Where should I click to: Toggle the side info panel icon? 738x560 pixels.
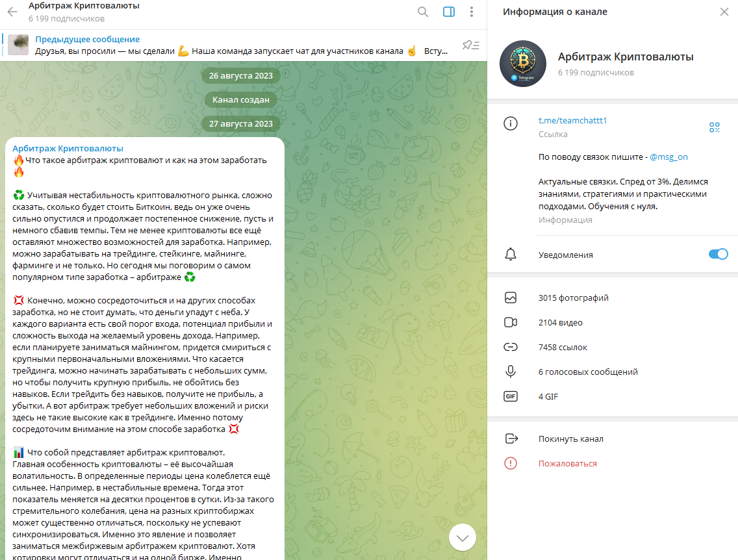point(449,12)
